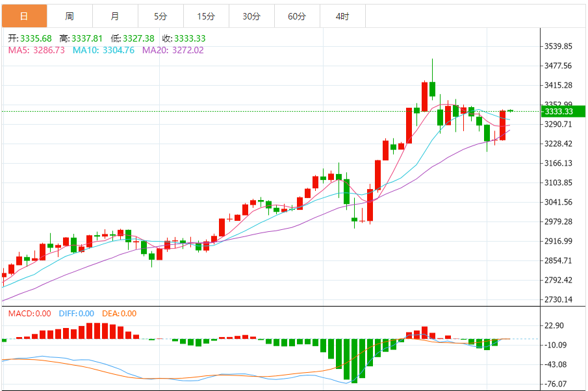This screenshot has width=588, height=391.
Task: Click the 3166.13 price axis label
Action: pyautogui.click(x=558, y=163)
